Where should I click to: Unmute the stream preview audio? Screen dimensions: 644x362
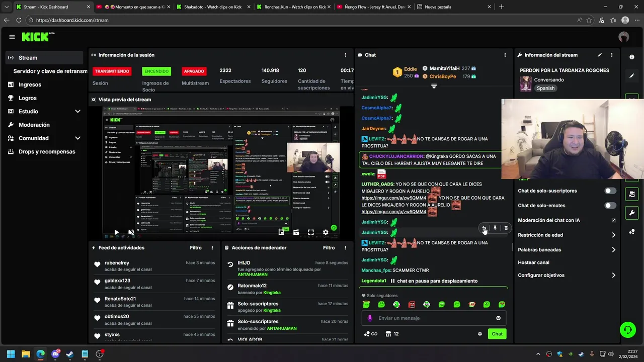point(131,232)
